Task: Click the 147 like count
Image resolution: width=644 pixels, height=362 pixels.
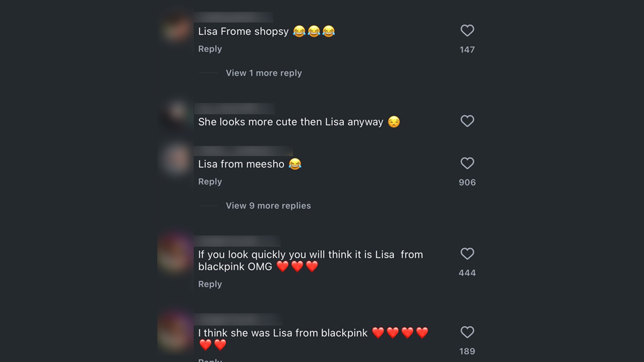Action: coord(467,50)
